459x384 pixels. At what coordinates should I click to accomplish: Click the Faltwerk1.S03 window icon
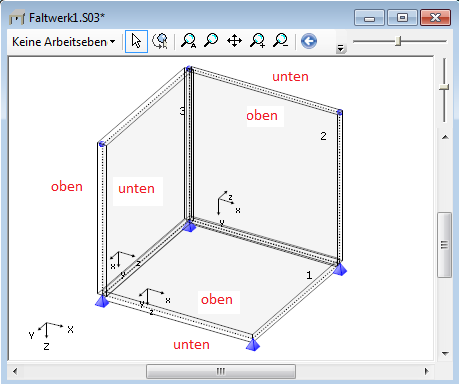(x=17, y=17)
